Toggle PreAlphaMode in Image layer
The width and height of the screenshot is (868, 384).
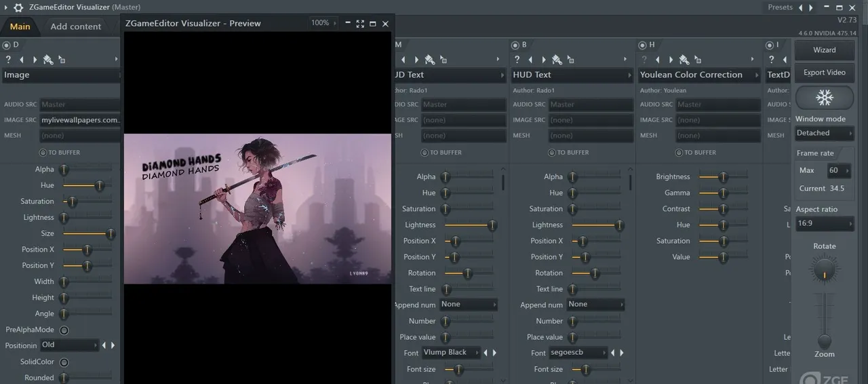click(x=64, y=330)
